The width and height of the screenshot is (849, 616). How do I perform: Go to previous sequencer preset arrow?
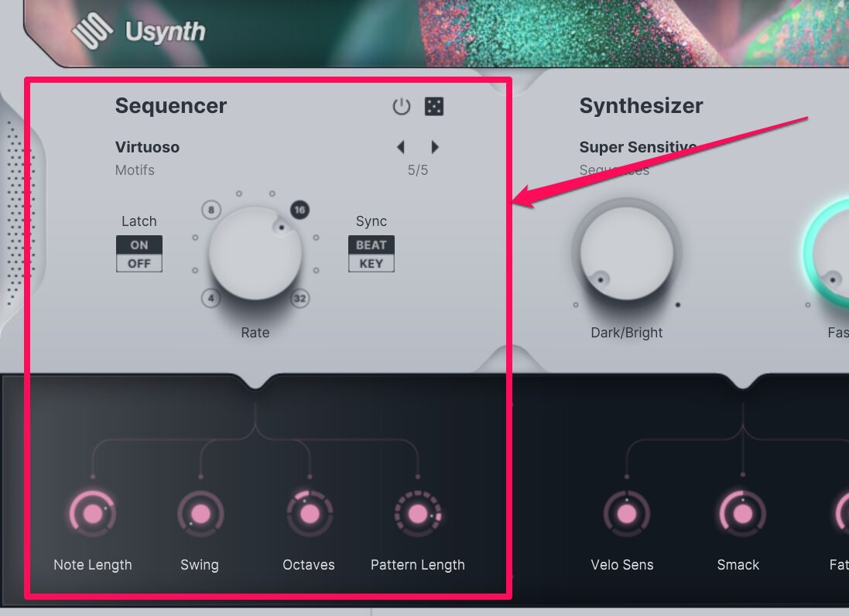click(x=401, y=147)
